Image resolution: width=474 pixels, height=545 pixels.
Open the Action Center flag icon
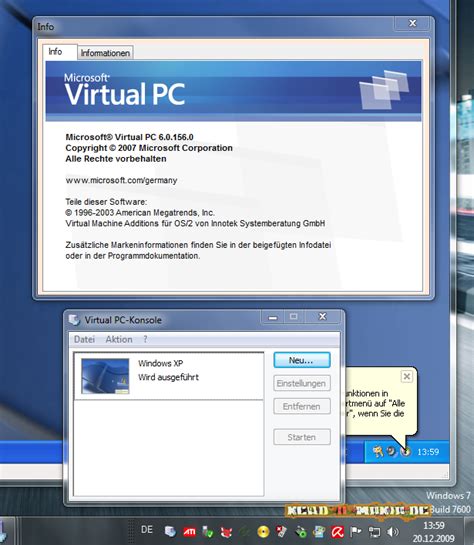(x=356, y=531)
